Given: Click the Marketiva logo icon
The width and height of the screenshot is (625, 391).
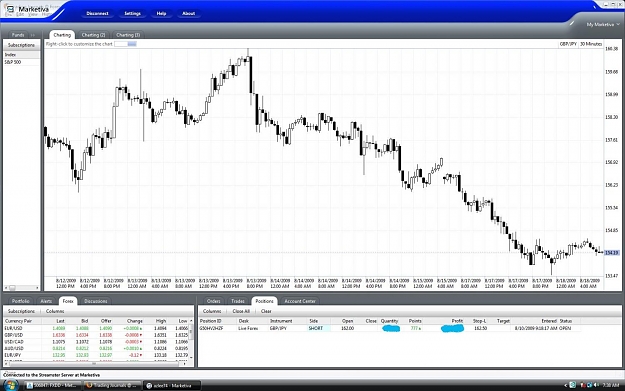Looking at the screenshot, I should 10,9.
